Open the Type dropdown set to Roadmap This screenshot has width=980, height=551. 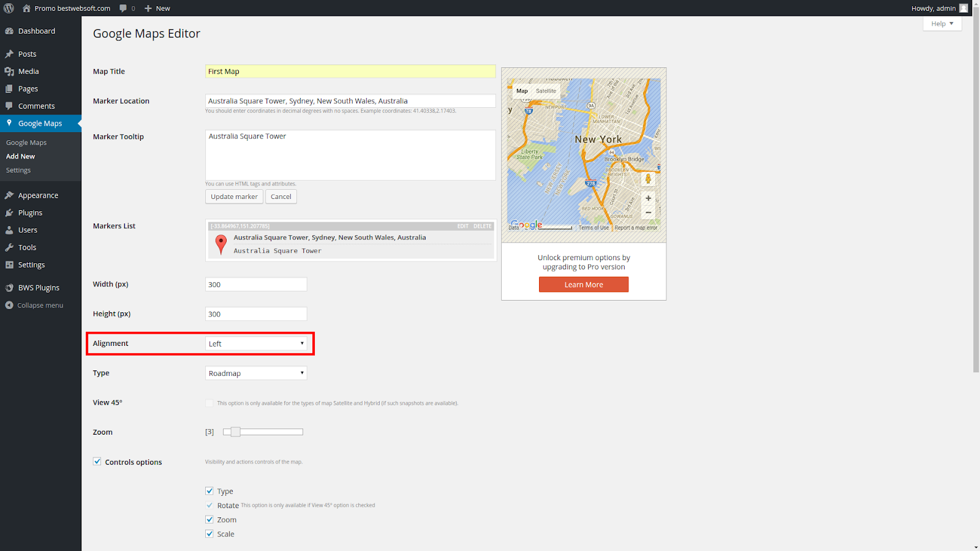point(256,373)
